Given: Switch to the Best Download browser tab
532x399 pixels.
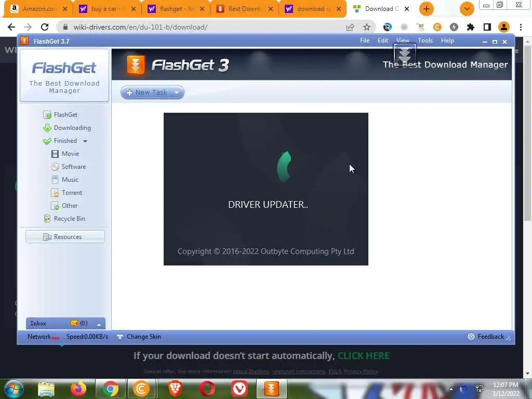Looking at the screenshot, I should (244, 9).
